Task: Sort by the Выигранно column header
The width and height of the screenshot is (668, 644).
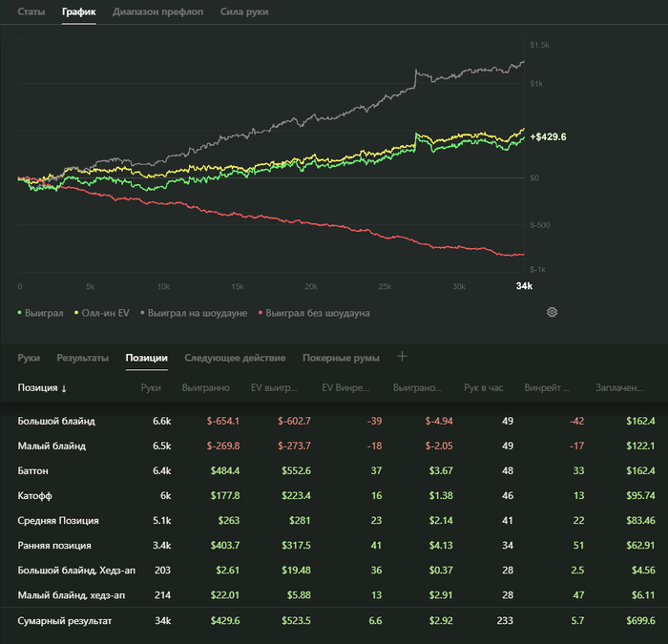Action: (x=206, y=388)
